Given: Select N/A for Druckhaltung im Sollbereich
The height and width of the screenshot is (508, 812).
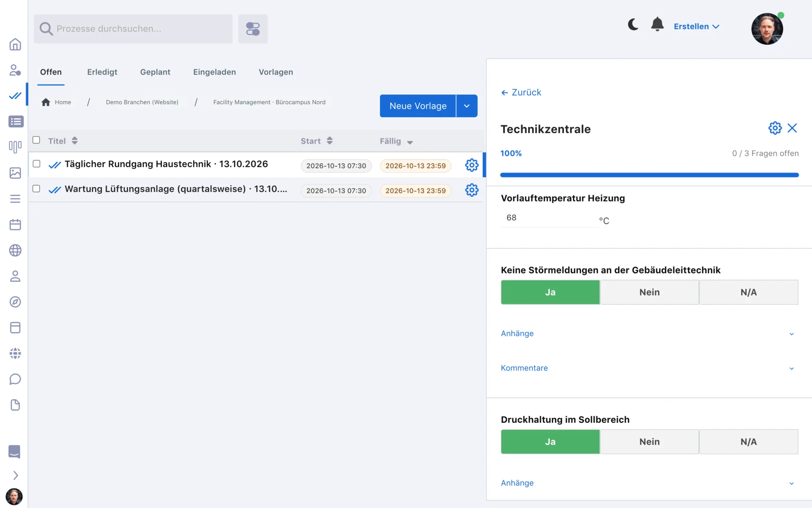Looking at the screenshot, I should tap(748, 442).
